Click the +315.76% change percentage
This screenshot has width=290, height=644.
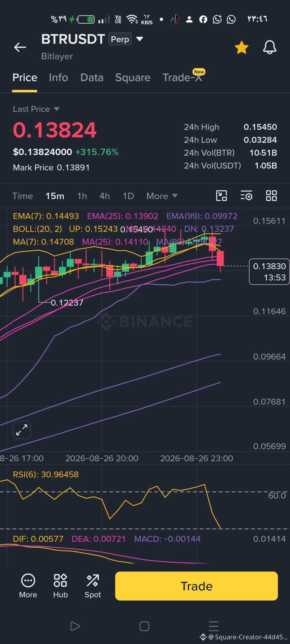coord(97,152)
